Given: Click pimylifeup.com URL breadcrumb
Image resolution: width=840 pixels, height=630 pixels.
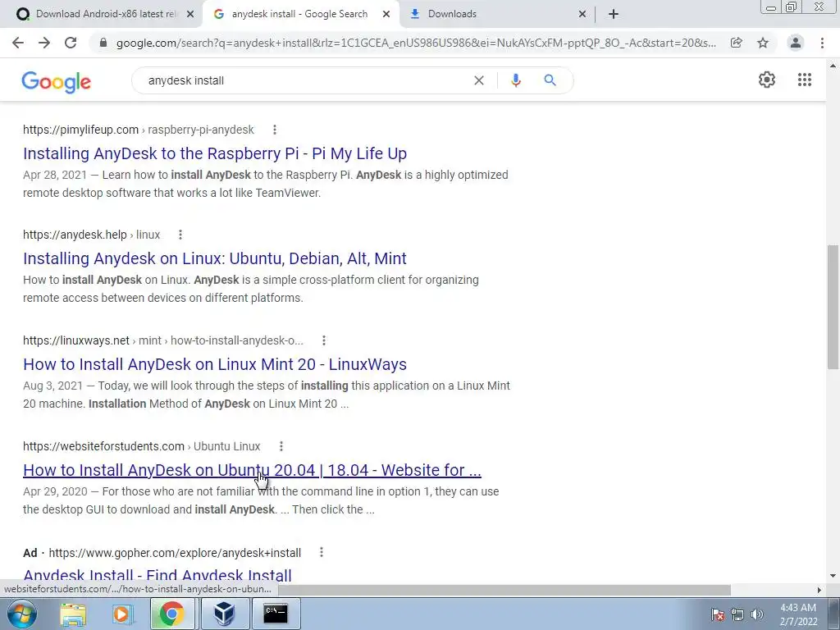Looking at the screenshot, I should click(138, 130).
